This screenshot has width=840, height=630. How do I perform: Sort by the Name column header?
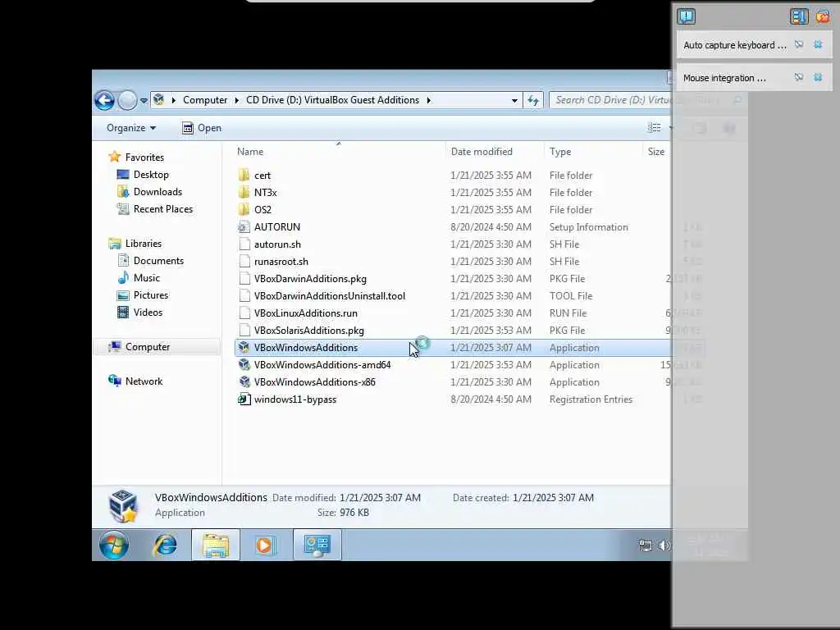tap(250, 152)
